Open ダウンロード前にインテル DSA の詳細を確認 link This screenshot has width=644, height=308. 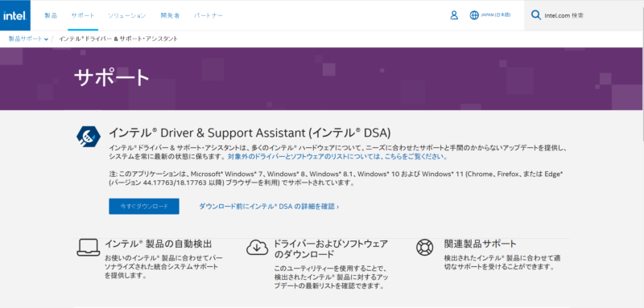coord(269,207)
